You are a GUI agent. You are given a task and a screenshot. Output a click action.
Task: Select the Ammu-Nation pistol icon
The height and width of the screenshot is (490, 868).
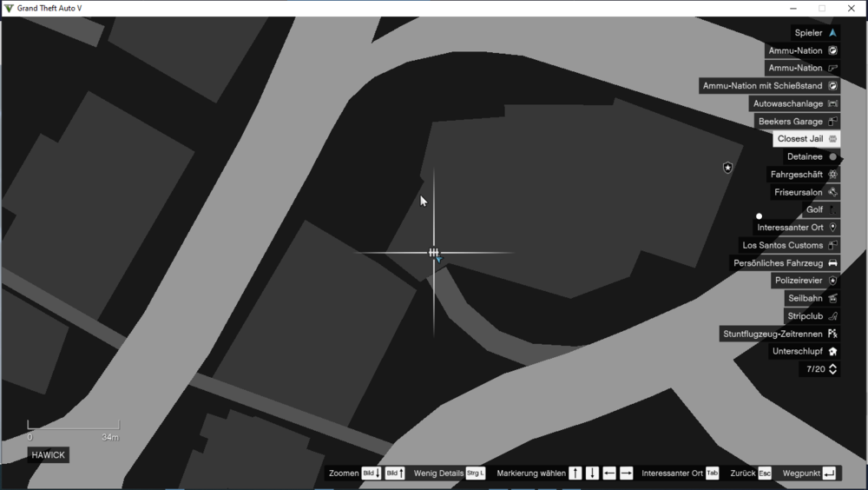click(x=832, y=68)
